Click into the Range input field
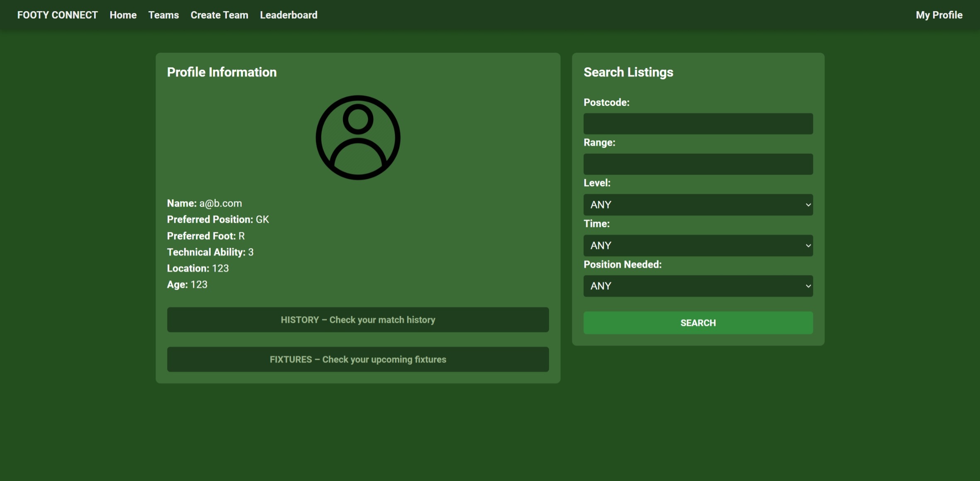The image size is (980, 481). click(x=698, y=164)
